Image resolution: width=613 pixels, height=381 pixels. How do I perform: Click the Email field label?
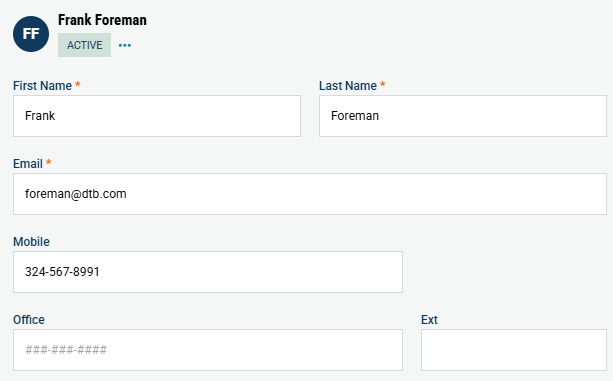point(28,164)
